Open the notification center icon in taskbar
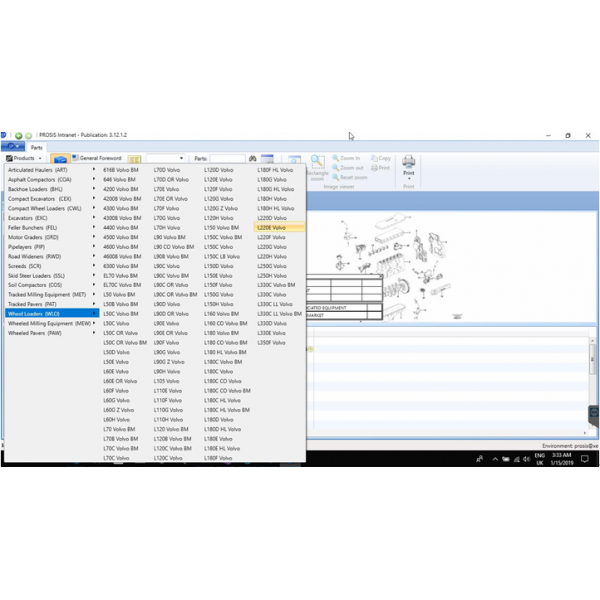The width and height of the screenshot is (600, 600). click(585, 459)
